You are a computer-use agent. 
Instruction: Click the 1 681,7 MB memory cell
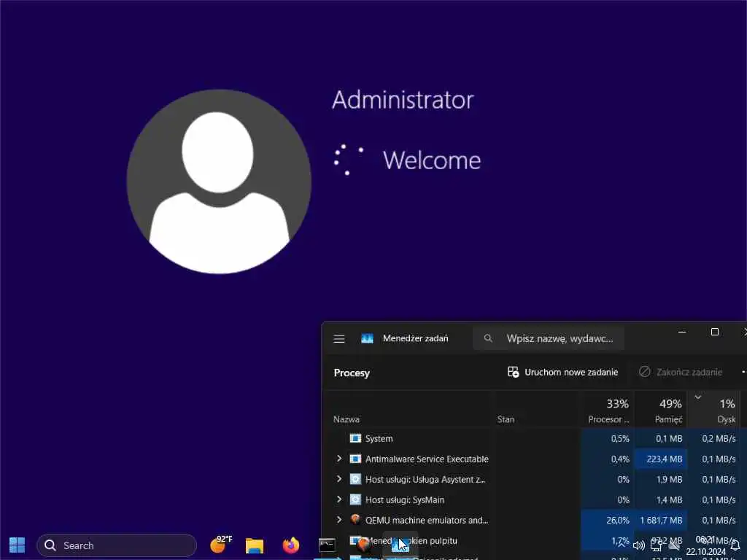661,521
